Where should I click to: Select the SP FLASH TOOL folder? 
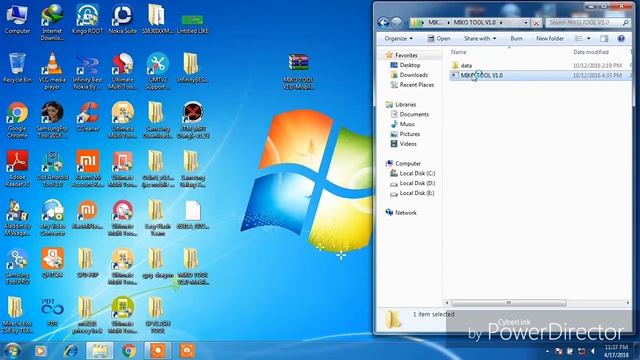tap(158, 316)
